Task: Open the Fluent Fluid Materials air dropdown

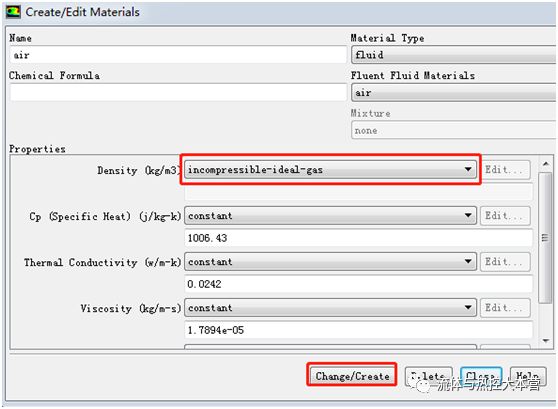Action: (454, 93)
